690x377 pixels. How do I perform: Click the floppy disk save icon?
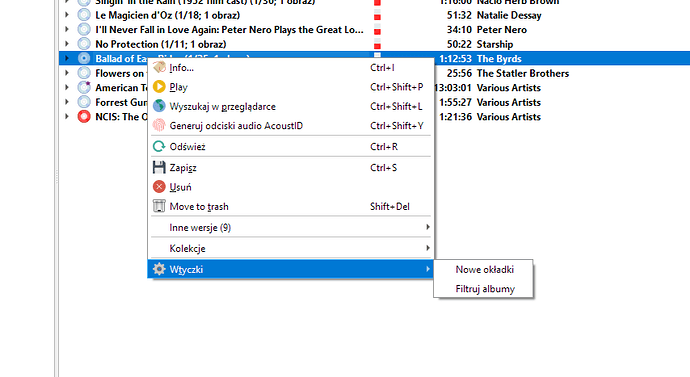[x=159, y=168]
